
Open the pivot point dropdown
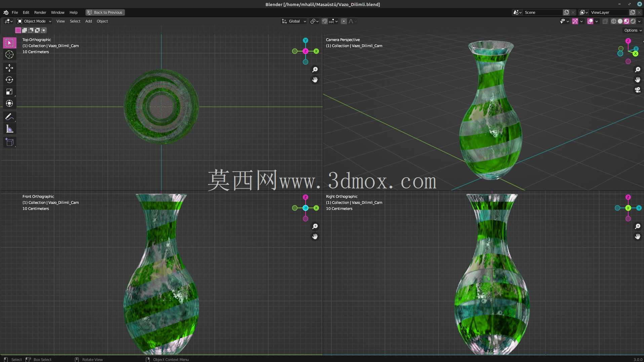tap(314, 21)
